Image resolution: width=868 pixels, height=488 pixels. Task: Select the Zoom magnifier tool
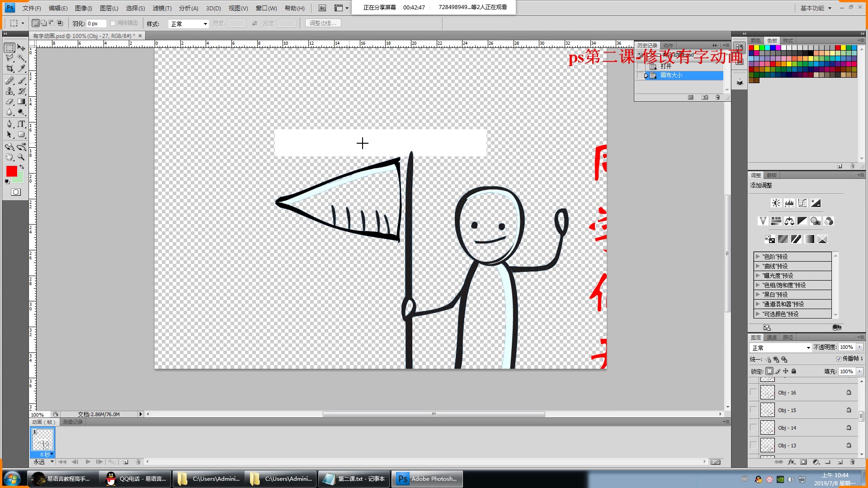point(21,157)
